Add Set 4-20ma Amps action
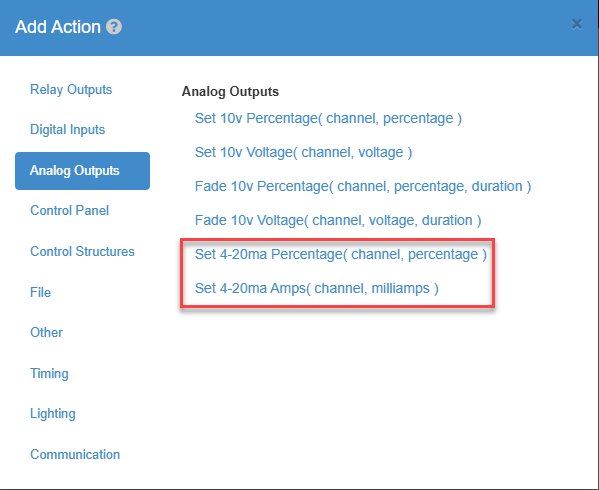This screenshot has height=490, width=599. click(x=317, y=288)
